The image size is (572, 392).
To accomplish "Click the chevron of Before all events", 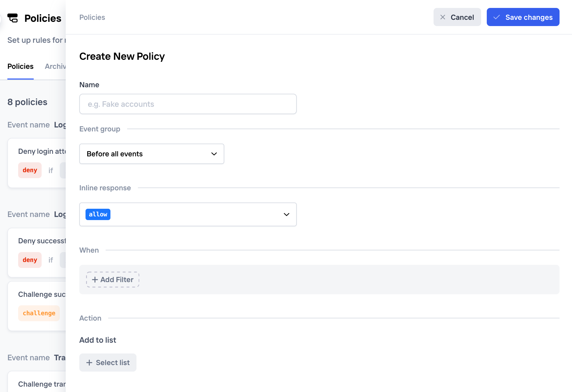I will (x=214, y=154).
